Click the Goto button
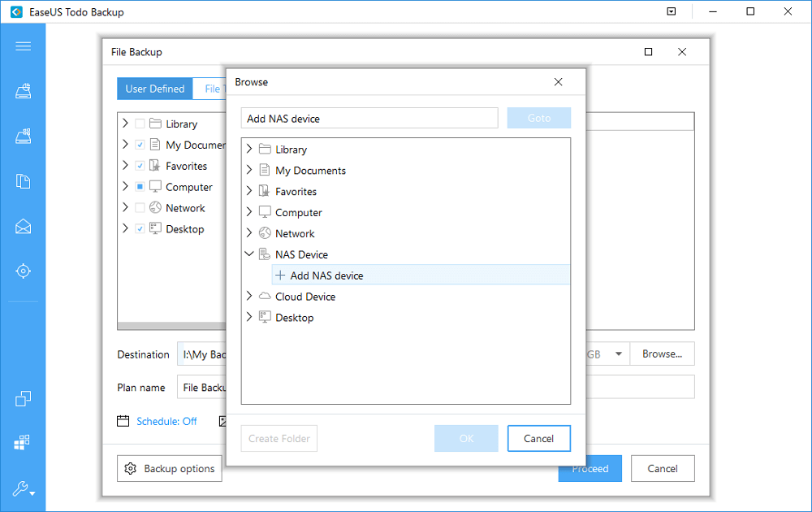This screenshot has height=512, width=812. coord(539,118)
